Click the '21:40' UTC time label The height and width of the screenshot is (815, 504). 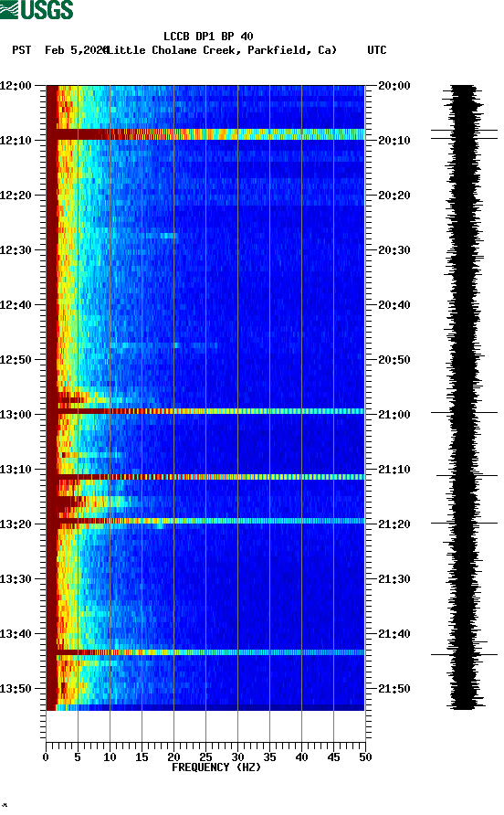click(394, 633)
